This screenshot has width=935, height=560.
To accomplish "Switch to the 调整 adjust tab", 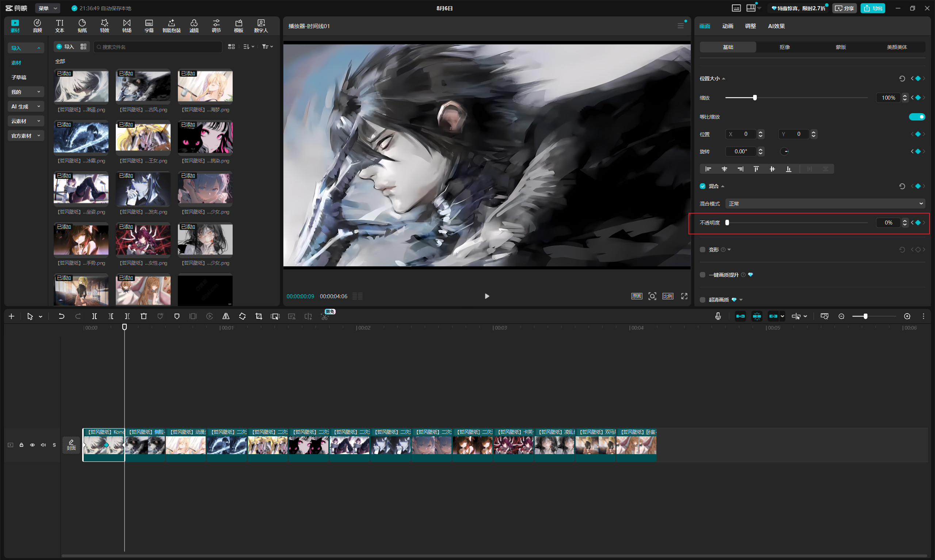I will click(x=750, y=26).
